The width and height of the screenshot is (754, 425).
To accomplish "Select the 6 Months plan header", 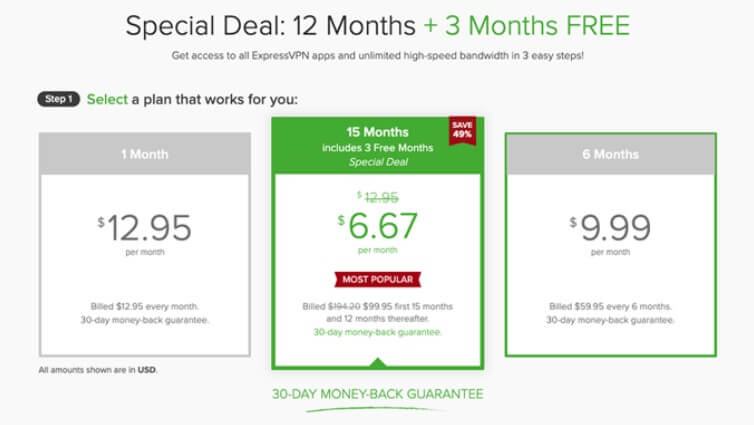I will tap(611, 154).
